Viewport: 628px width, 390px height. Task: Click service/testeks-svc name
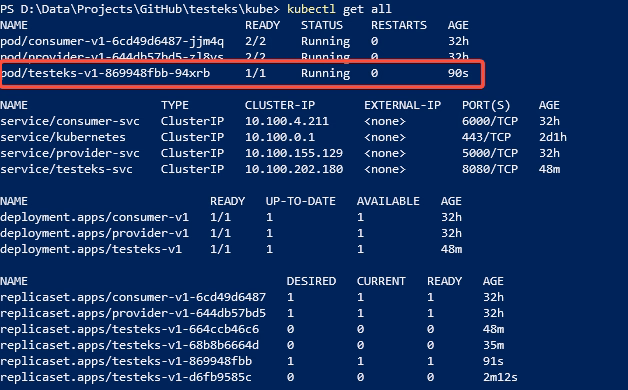(66, 169)
